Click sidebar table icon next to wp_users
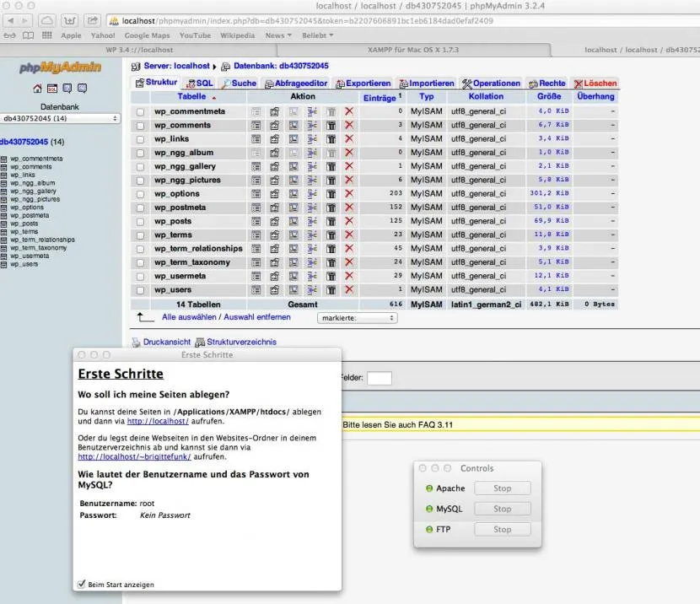 pos(3,264)
